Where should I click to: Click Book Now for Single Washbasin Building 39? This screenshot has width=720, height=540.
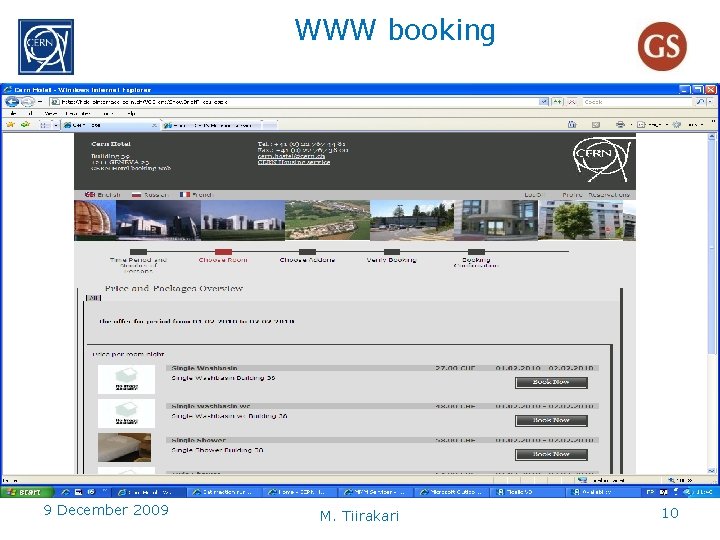[x=551, y=382]
